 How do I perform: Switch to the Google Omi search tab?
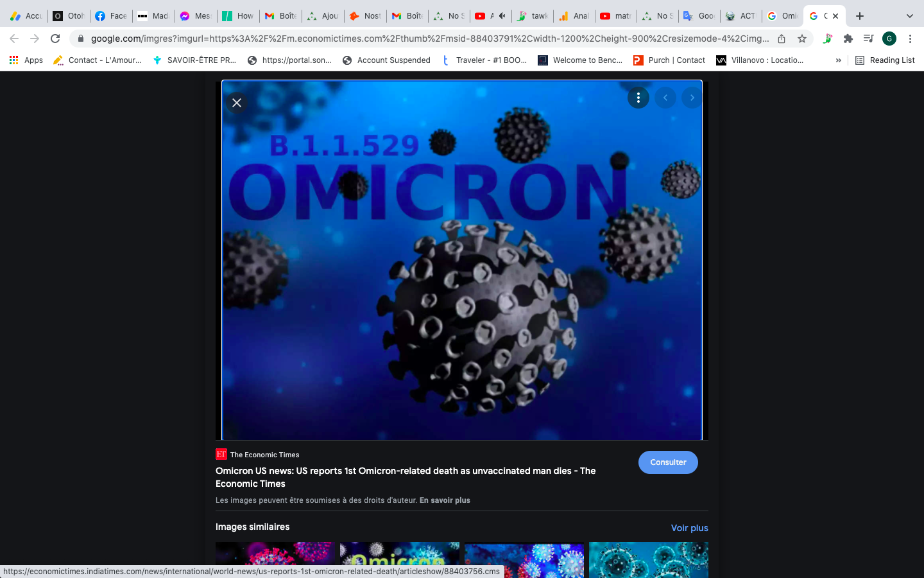pyautogui.click(x=783, y=16)
